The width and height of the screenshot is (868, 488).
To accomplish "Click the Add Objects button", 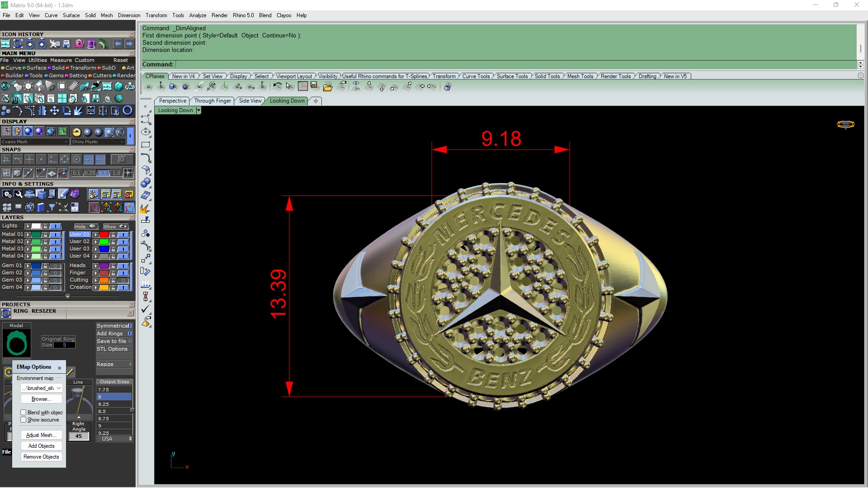I will [x=42, y=446].
